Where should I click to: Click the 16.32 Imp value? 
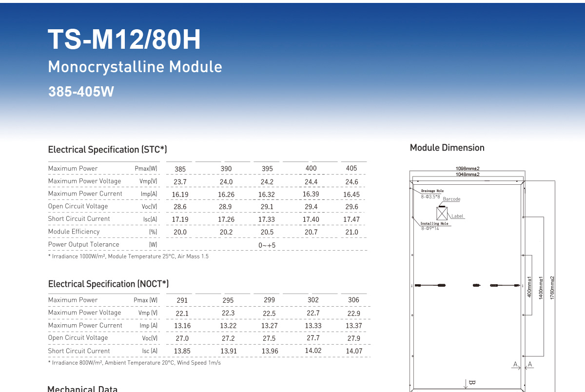coord(267,195)
